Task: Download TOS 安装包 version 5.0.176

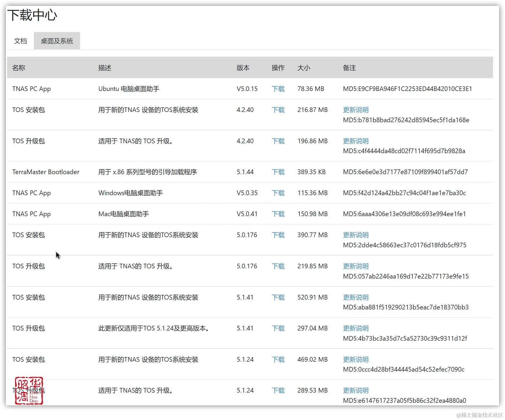Action: pos(278,235)
